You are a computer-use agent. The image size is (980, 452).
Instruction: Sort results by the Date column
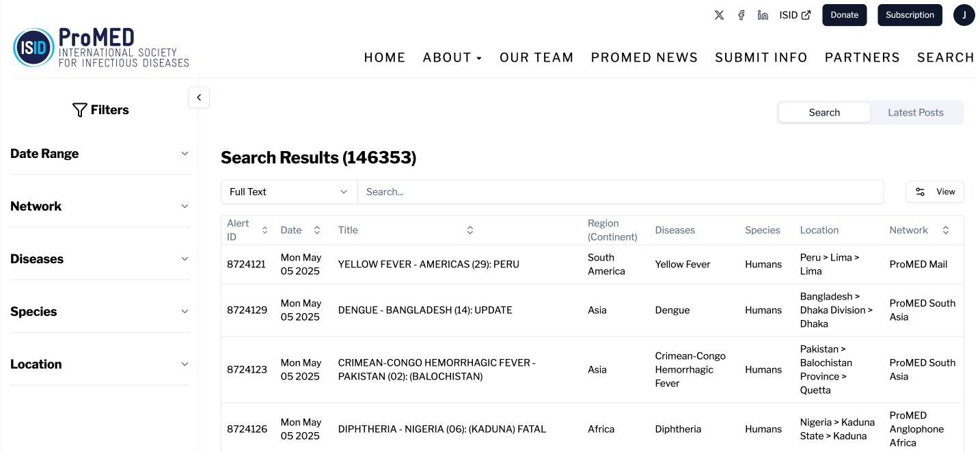tap(316, 230)
